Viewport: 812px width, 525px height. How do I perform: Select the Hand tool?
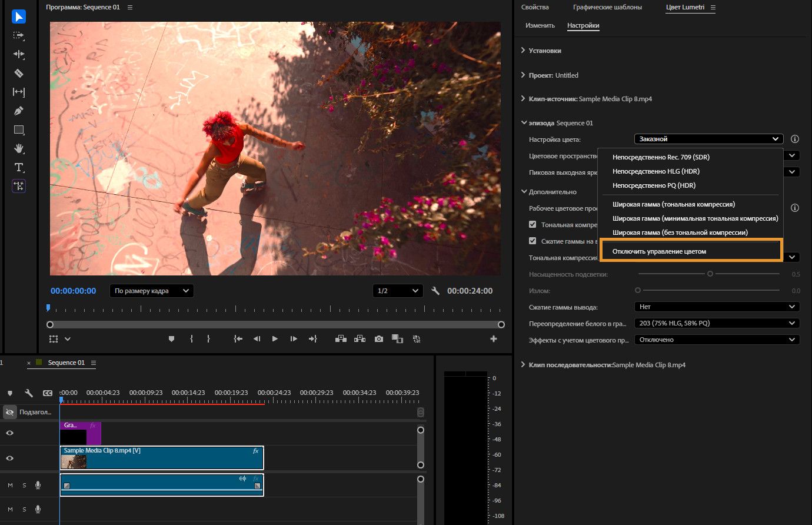click(19, 148)
